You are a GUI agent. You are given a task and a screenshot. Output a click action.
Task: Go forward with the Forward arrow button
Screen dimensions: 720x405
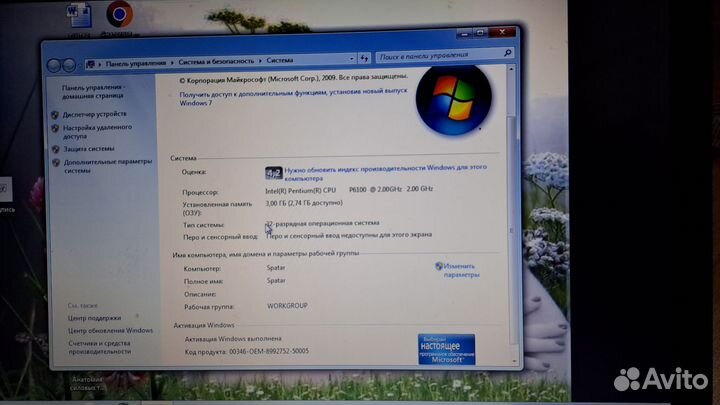point(69,66)
